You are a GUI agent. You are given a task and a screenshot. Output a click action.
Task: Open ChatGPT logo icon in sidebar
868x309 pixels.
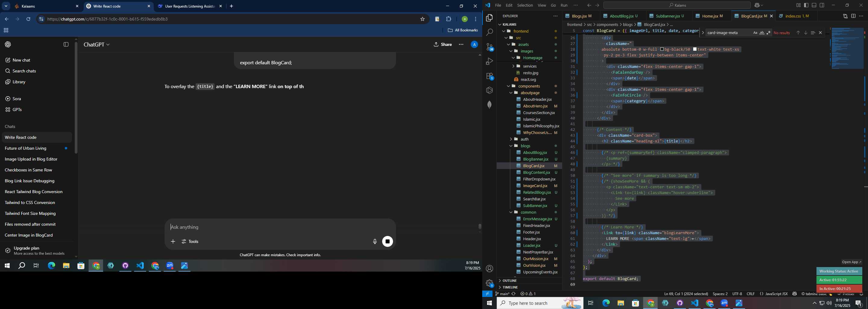8,45
